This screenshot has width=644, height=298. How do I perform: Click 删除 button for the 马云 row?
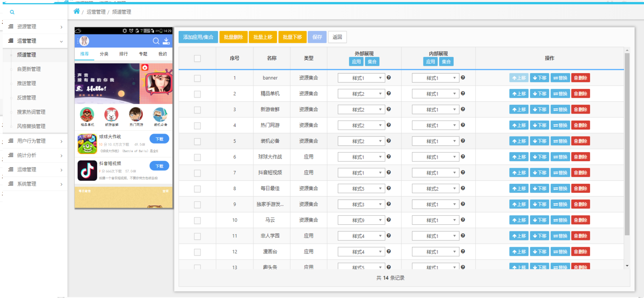(x=580, y=220)
